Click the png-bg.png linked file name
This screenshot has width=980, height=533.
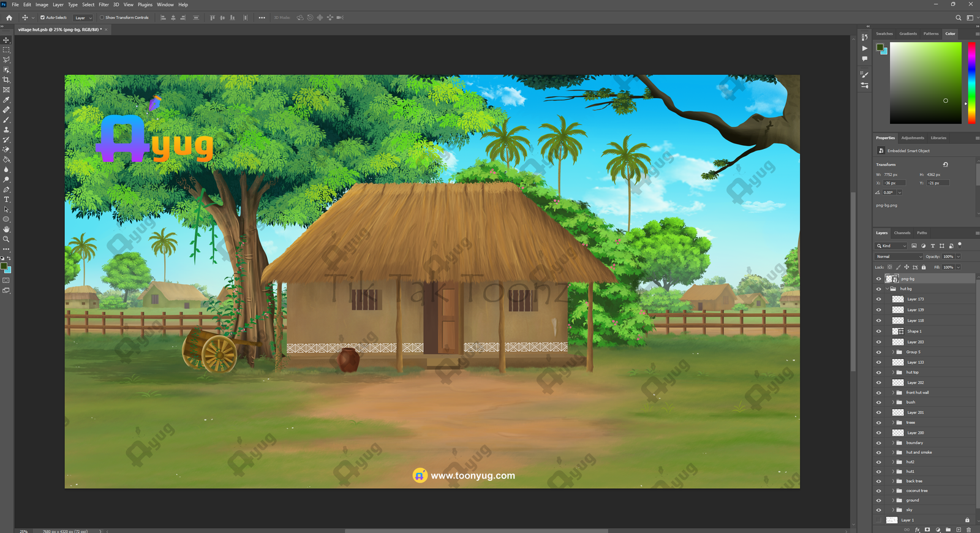[x=886, y=205]
